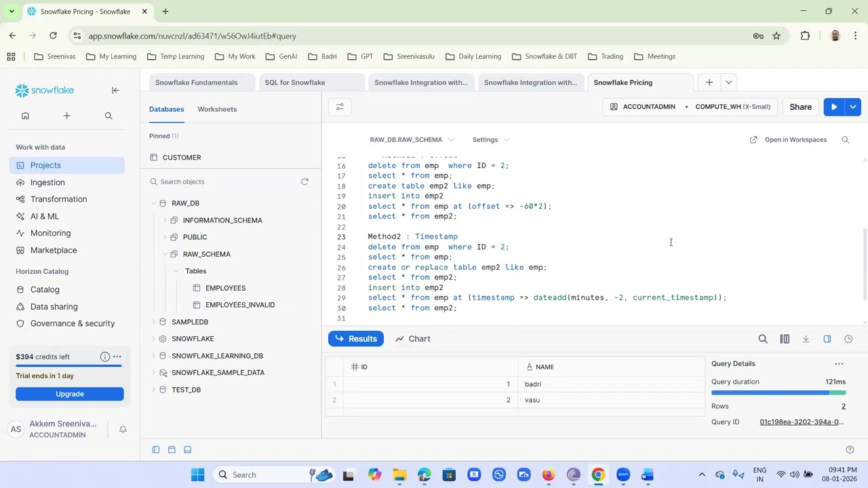Screen dimensions: 868x488
Task: Expand the SAMPLEDB database node
Action: (153, 322)
